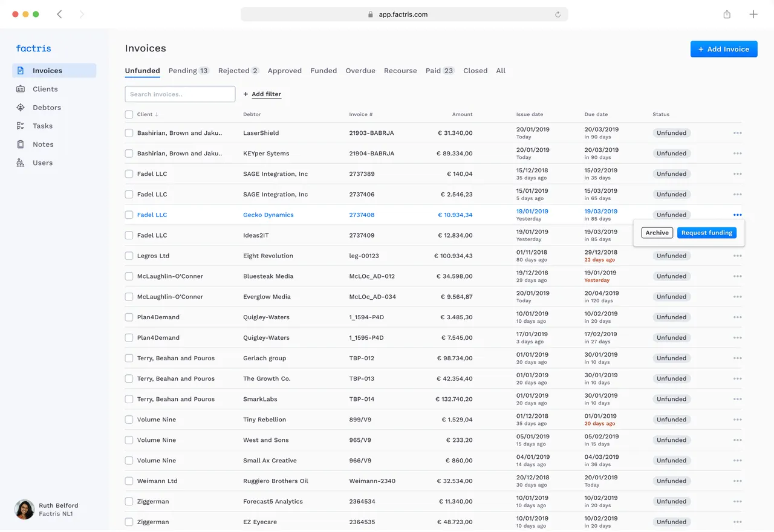The width and height of the screenshot is (774, 532).
Task: Switch to the Pending tab
Action: [189, 71]
